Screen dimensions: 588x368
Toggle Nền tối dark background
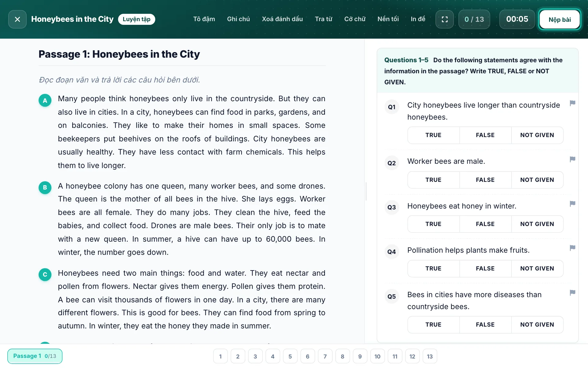tap(388, 19)
